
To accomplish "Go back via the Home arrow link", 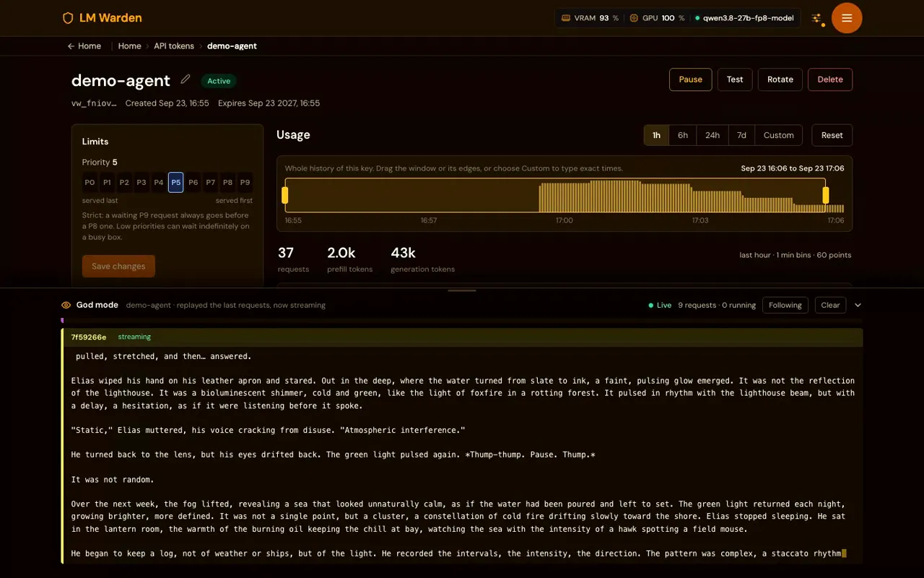I will point(84,46).
